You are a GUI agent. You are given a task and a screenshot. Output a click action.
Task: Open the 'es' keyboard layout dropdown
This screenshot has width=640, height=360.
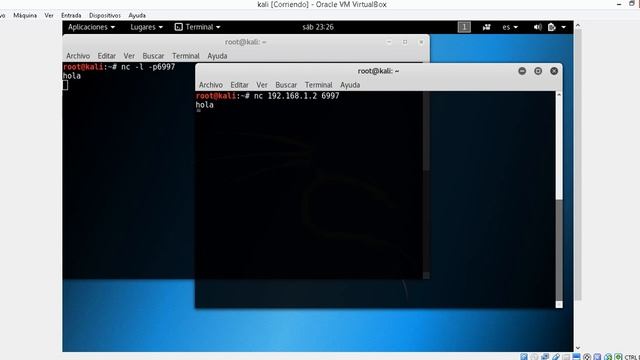click(510, 27)
